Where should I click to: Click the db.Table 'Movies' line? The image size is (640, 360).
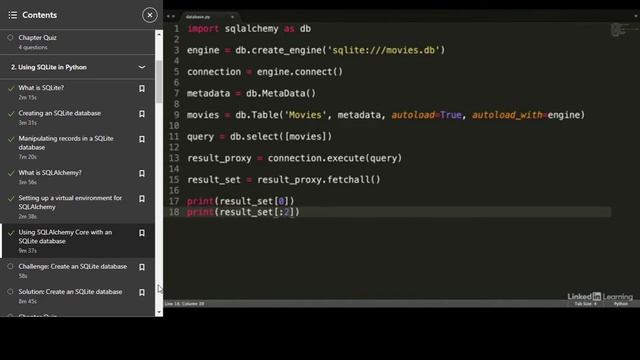click(386, 115)
